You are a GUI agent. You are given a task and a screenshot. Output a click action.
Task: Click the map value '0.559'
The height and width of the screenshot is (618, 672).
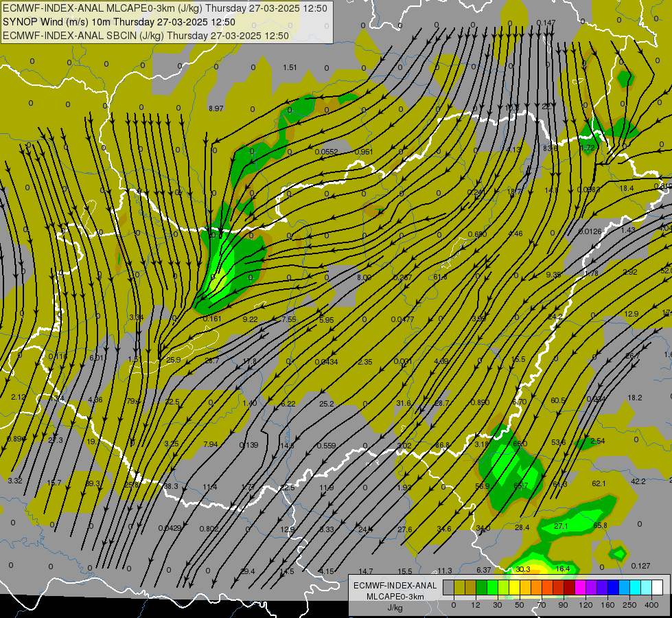327,446
